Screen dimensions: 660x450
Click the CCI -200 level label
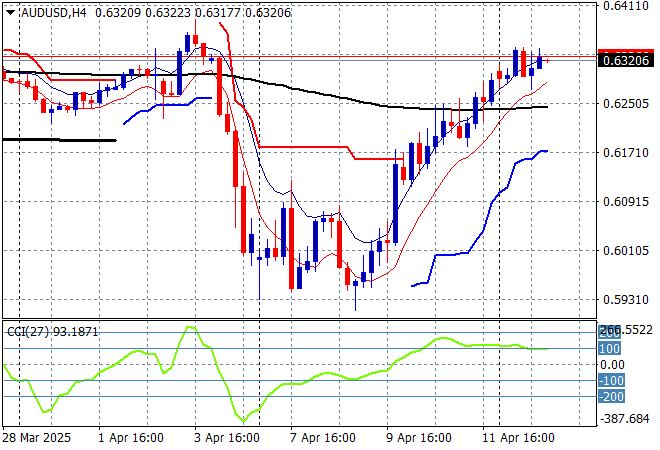pyautogui.click(x=613, y=396)
